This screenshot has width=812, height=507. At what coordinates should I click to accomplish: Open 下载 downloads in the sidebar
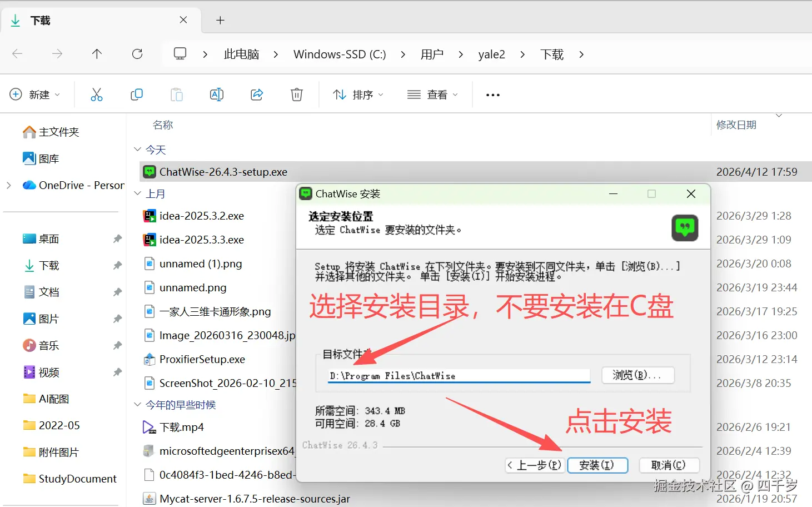[x=41, y=265]
